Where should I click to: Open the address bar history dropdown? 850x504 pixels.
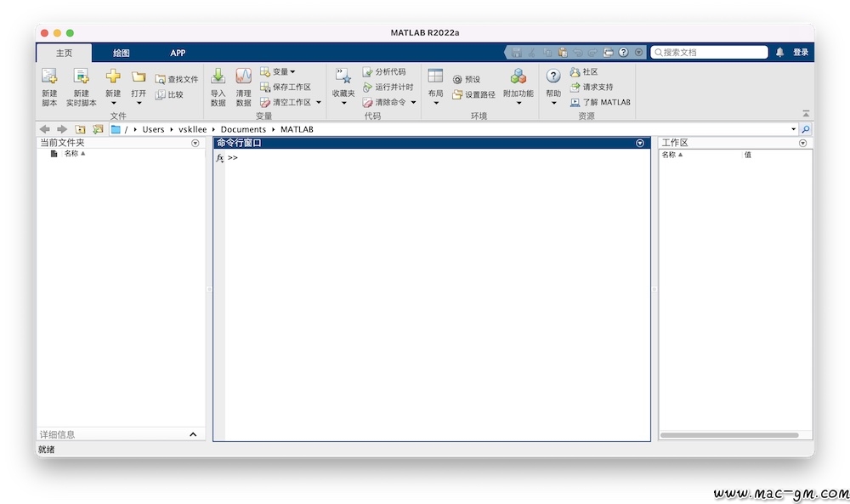[x=793, y=129]
